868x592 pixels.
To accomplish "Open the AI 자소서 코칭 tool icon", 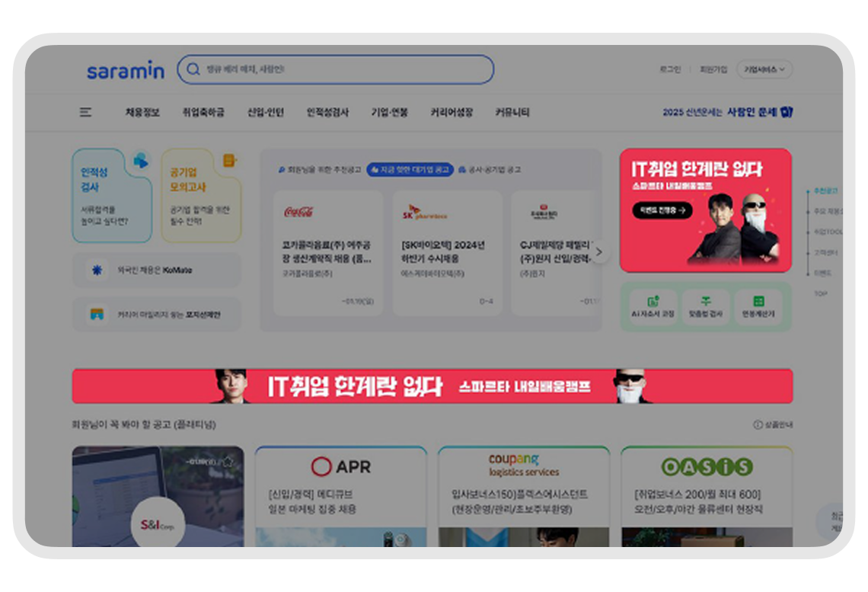I will [x=653, y=302].
